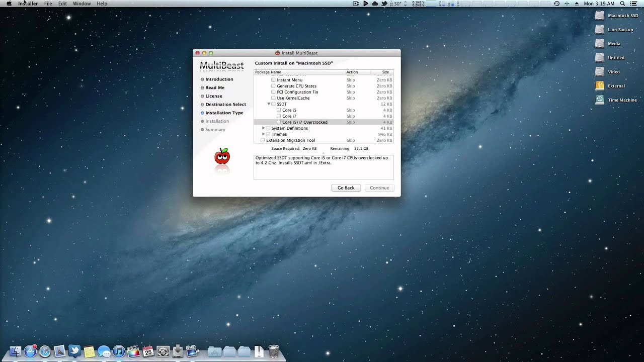Click the Read Me step in sidebar
The height and width of the screenshot is (362, 644).
215,87
